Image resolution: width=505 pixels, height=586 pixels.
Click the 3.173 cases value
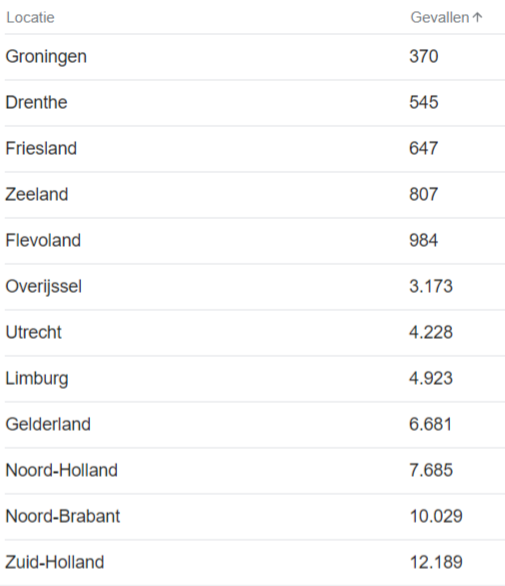coord(431,286)
